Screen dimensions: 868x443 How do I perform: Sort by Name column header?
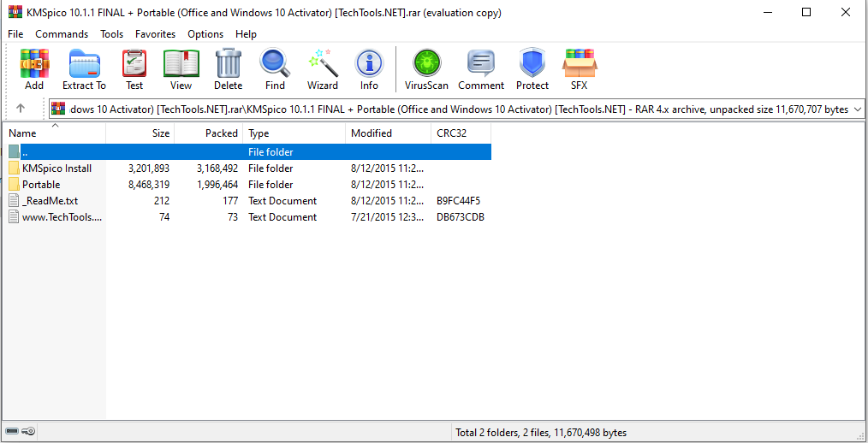tap(54, 133)
